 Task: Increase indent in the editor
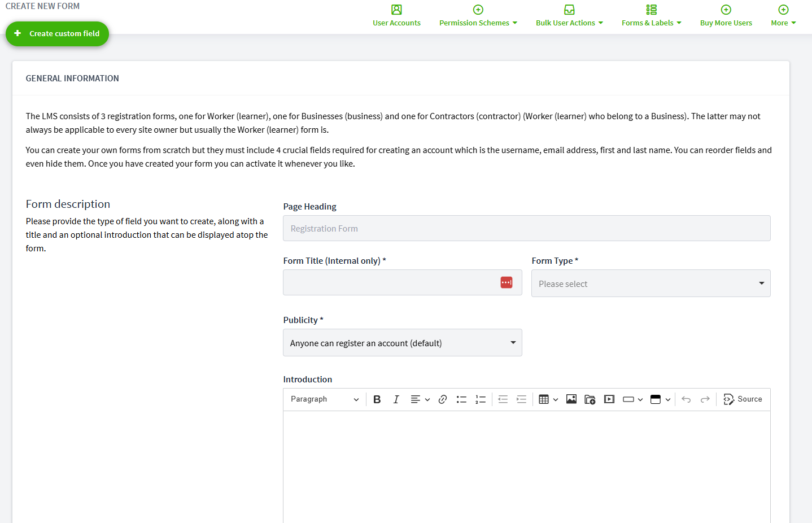coord(522,399)
